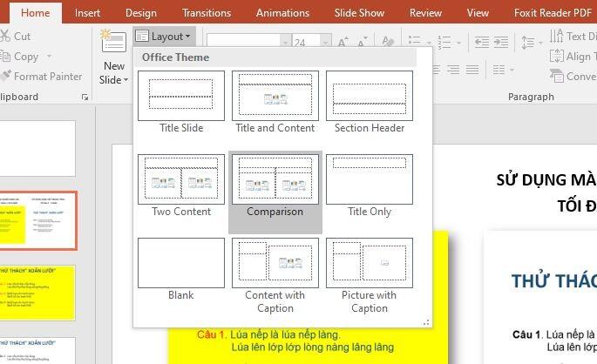The height and width of the screenshot is (364, 597).
Task: Open the Copy dropdown arrow
Action: pyautogui.click(x=49, y=57)
